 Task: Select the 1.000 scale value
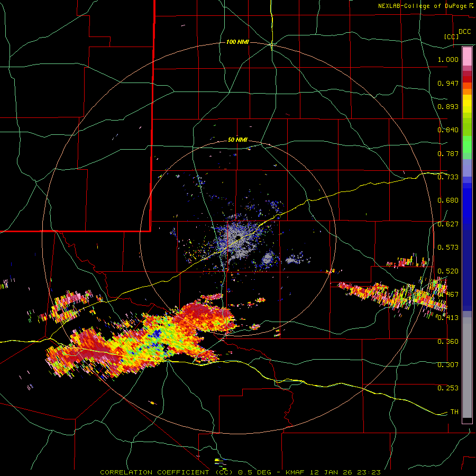tap(448, 59)
